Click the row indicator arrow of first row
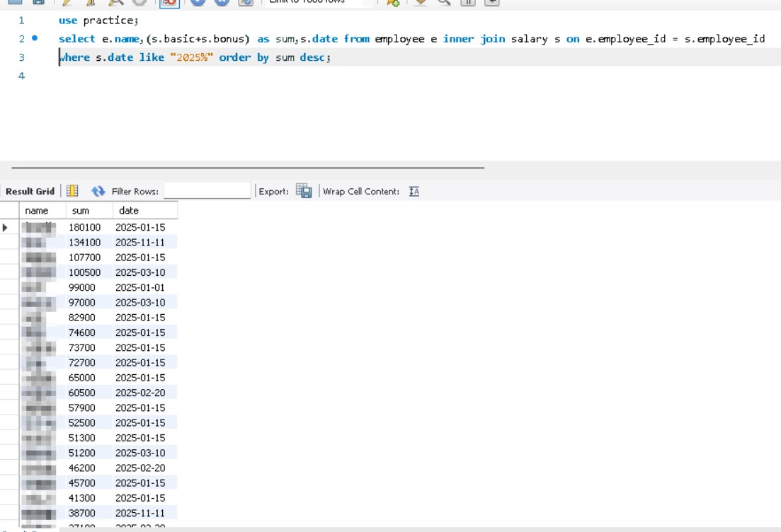The image size is (781, 532). (x=6, y=227)
